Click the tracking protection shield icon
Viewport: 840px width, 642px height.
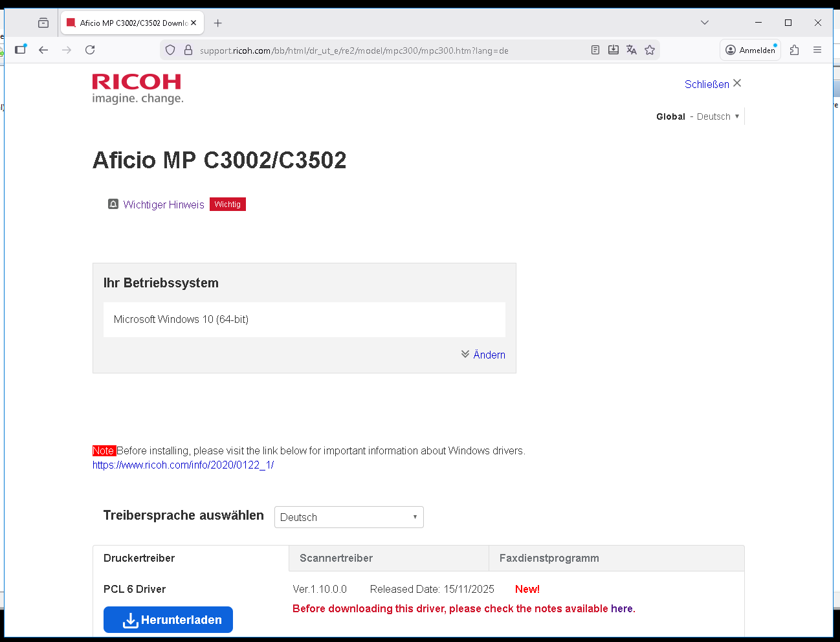tap(170, 50)
